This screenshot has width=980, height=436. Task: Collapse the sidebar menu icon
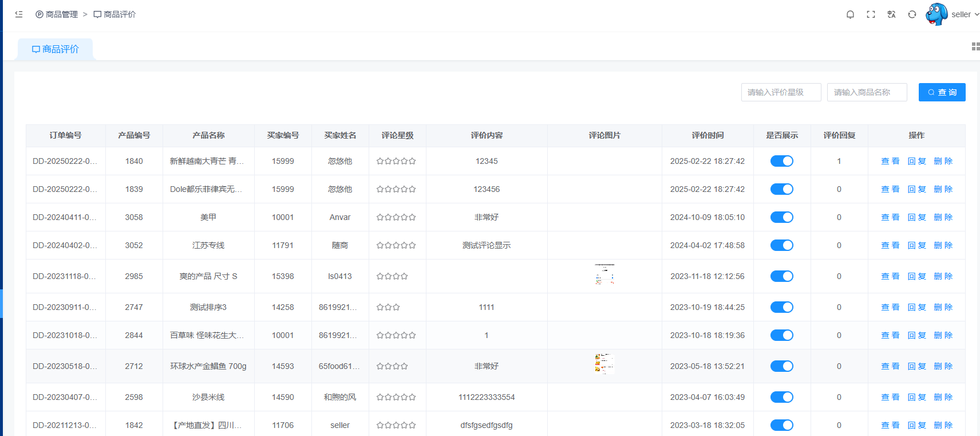tap(19, 14)
